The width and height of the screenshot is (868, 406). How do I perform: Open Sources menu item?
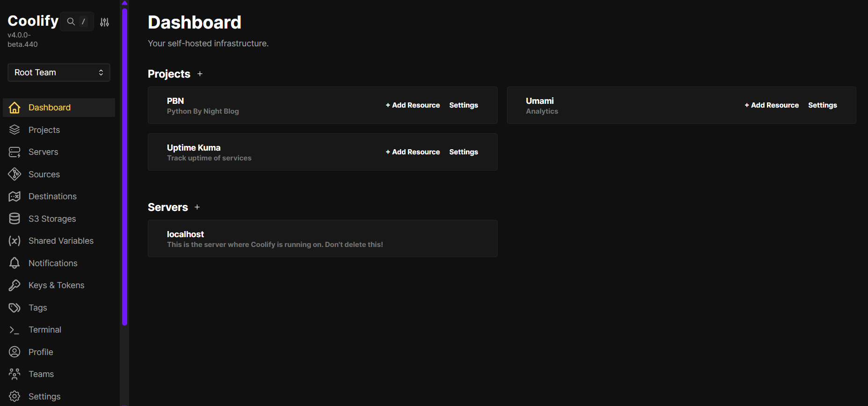point(59,174)
